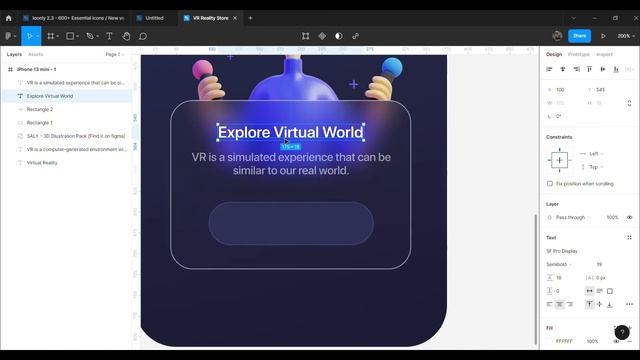Click the text style grid icon beside Text
The height and width of the screenshot is (360, 640).
629,238
